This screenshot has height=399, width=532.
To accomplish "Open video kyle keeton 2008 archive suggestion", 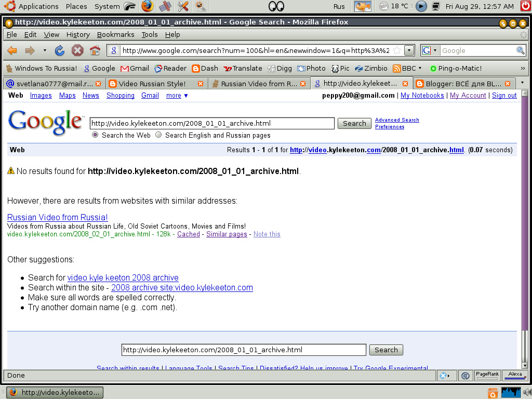I will coord(123,277).
